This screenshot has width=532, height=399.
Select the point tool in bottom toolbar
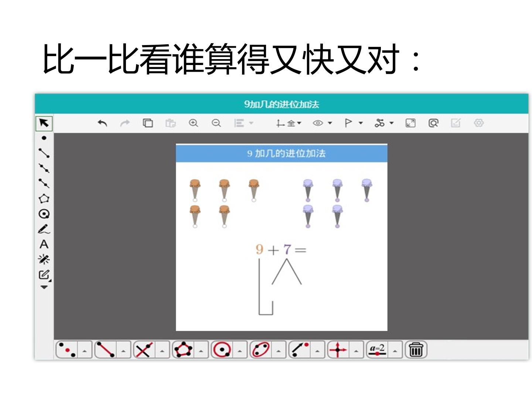67,349
